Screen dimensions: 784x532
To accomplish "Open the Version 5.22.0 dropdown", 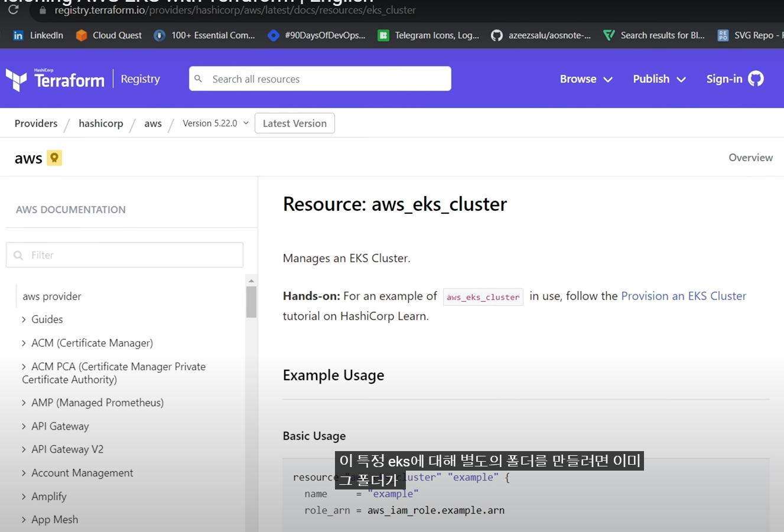I will [216, 123].
